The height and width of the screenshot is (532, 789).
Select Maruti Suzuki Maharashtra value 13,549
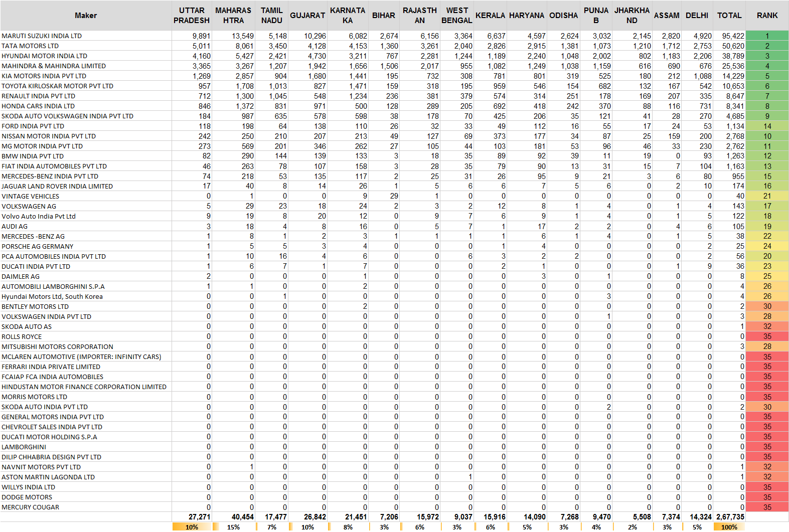coord(233,36)
